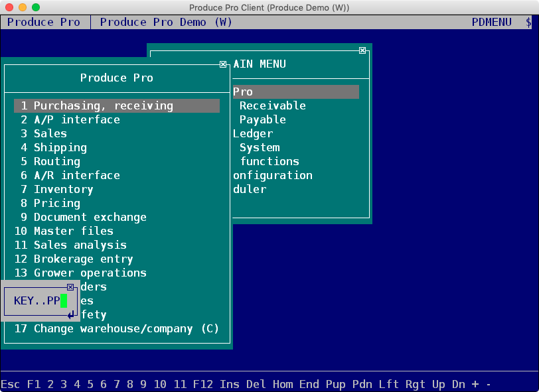Select onfiguration entry in MAIN MENU

tap(273, 175)
